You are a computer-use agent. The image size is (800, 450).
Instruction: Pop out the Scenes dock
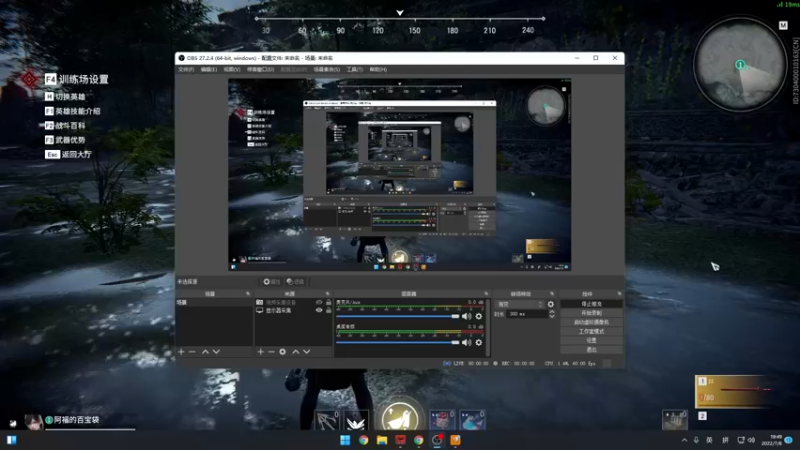[248, 294]
